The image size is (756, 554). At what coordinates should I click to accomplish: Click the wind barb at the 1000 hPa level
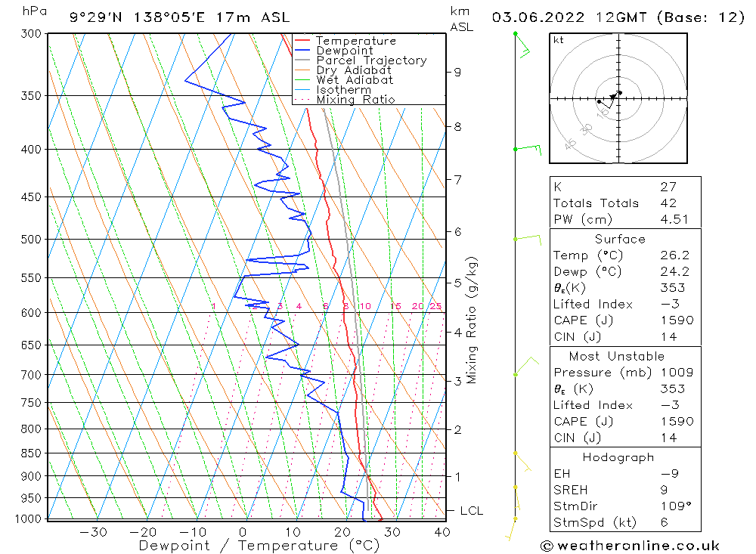[x=511, y=529]
